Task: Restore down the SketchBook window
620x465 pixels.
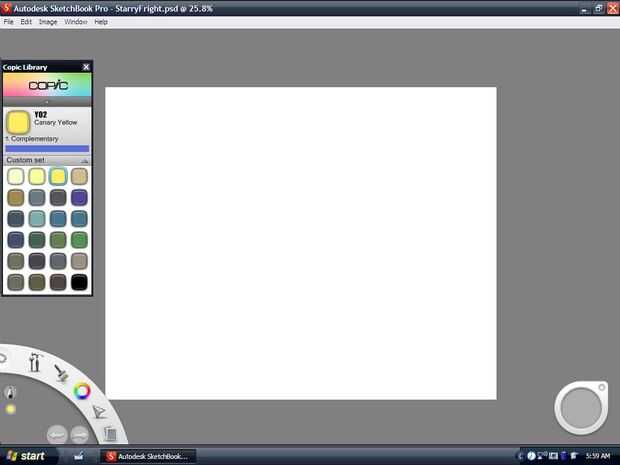Action: (x=599, y=8)
